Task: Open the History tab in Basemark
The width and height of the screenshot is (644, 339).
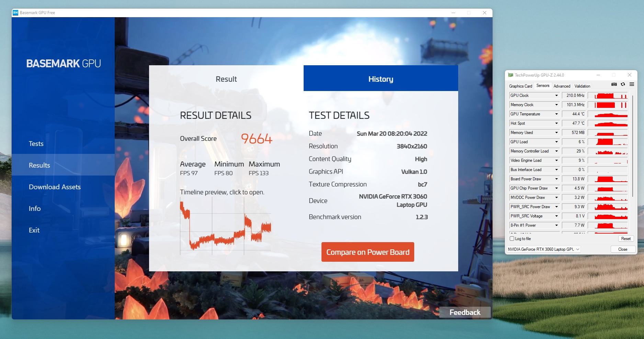Action: tap(381, 78)
